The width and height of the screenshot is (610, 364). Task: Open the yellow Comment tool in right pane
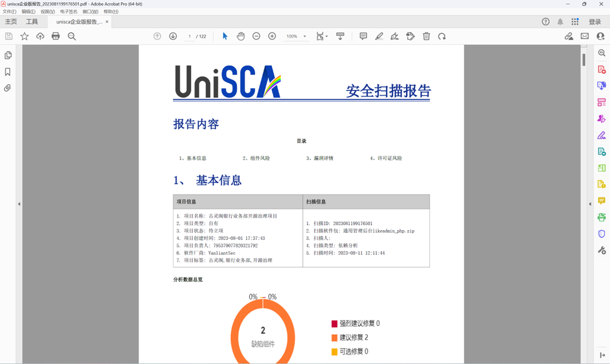(602, 201)
